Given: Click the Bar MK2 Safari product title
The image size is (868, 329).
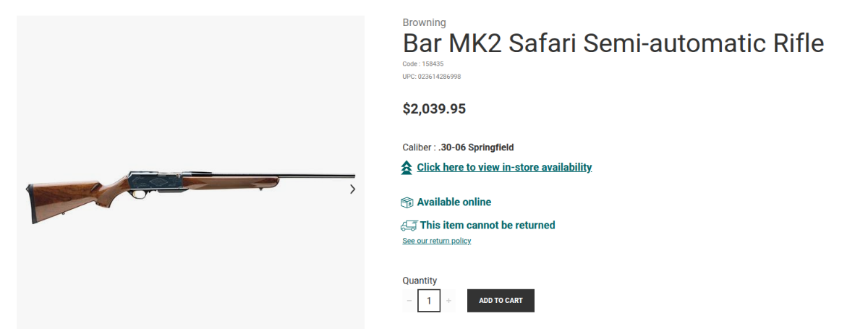Looking at the screenshot, I should tap(613, 43).
